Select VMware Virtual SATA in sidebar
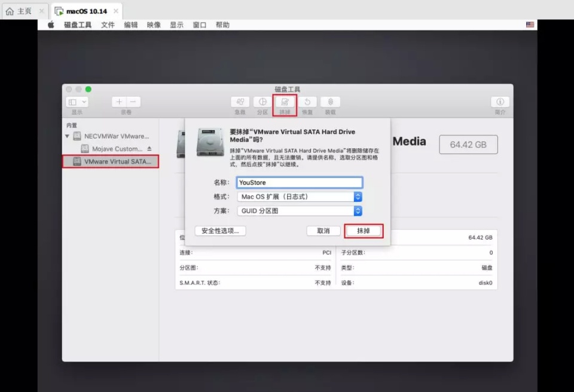 (111, 161)
